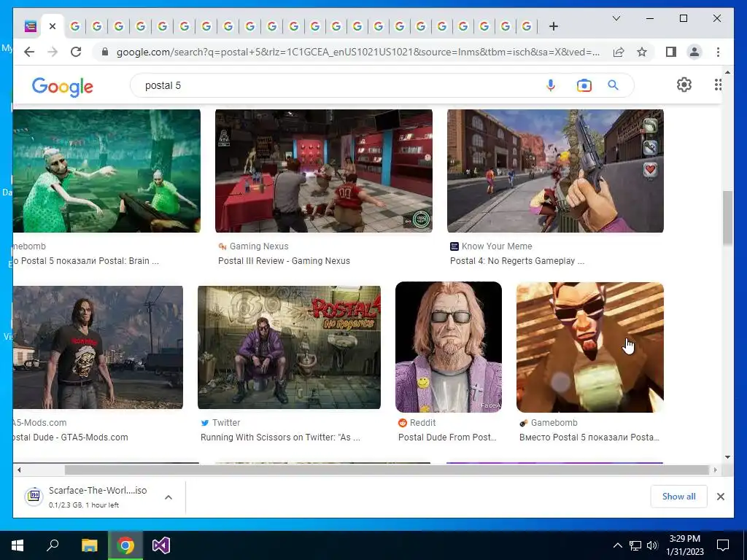Go back to the previous page
Screen dimensions: 747x560
tap(29, 52)
